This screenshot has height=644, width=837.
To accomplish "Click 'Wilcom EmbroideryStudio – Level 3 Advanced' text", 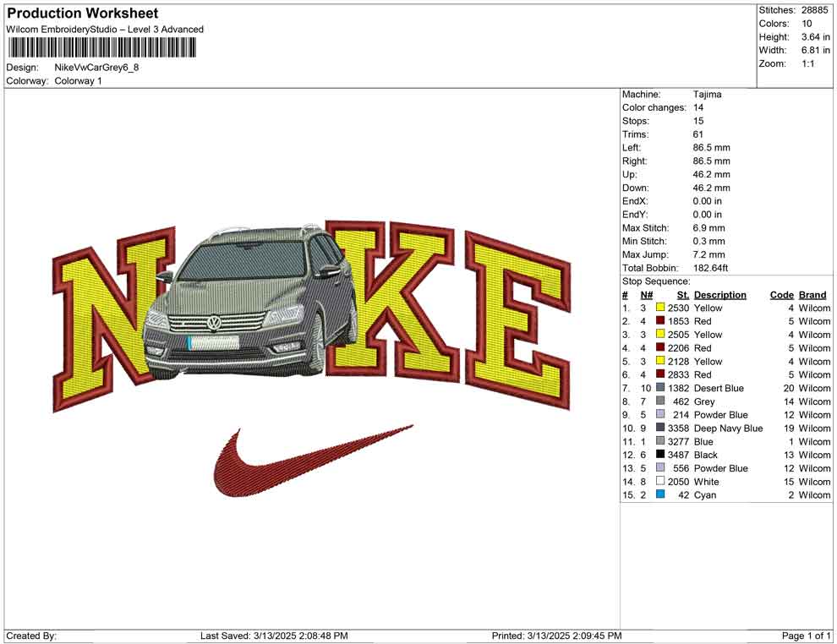I will tap(105, 30).
